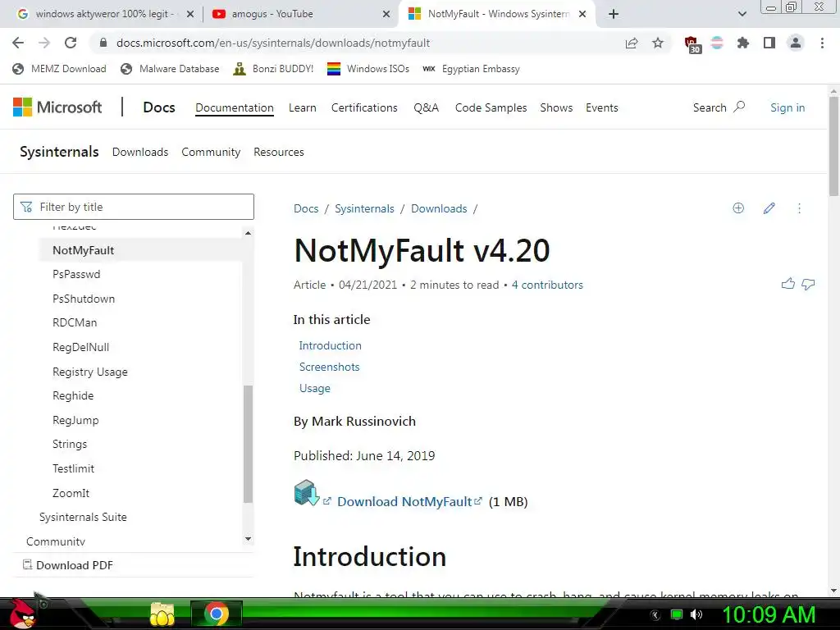
Task: Open the Shows menu item
Action: [x=556, y=107]
